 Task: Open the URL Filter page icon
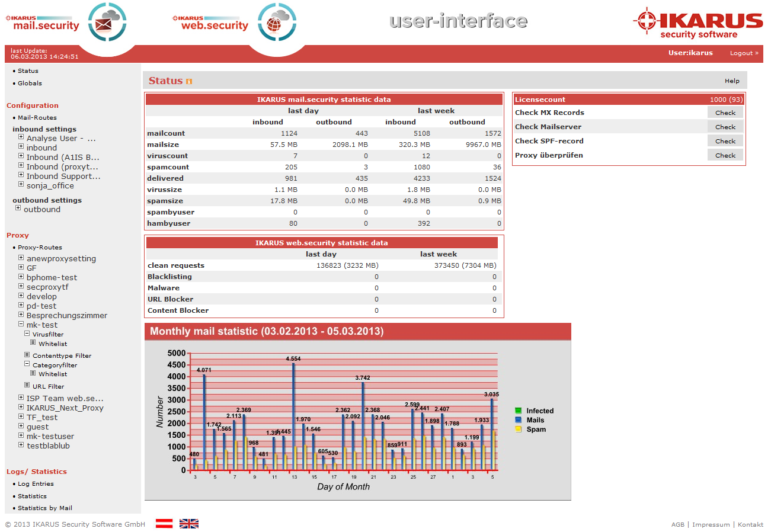click(27, 386)
